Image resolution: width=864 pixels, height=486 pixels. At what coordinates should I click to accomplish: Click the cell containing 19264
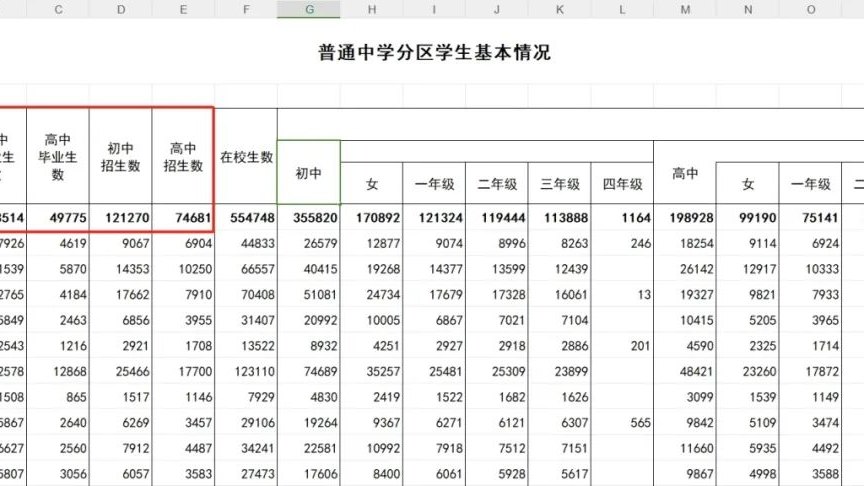(309, 423)
